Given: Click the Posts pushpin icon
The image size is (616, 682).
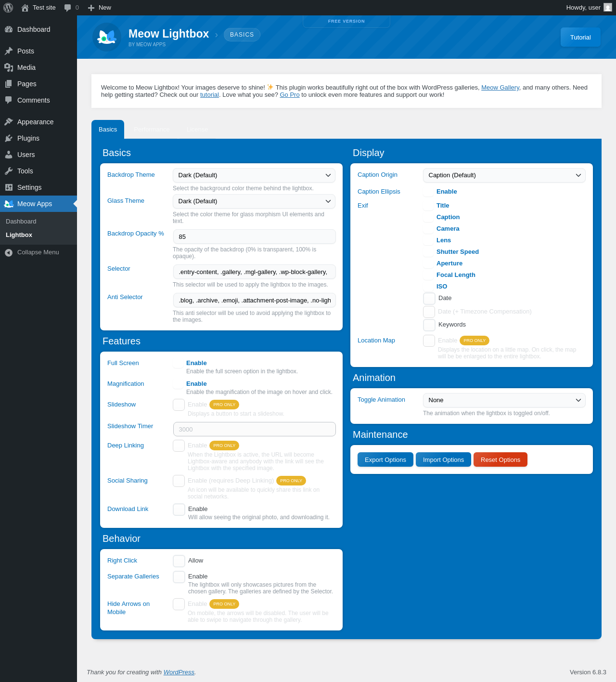Looking at the screenshot, I should 9,51.
